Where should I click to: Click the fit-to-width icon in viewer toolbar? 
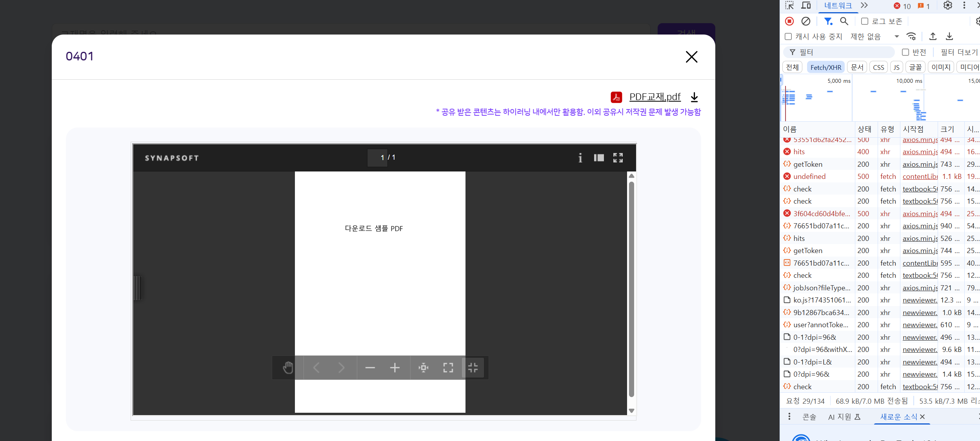424,368
